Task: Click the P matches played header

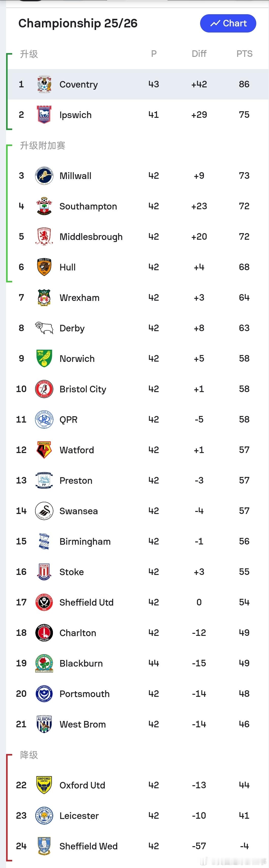Action: [154, 54]
